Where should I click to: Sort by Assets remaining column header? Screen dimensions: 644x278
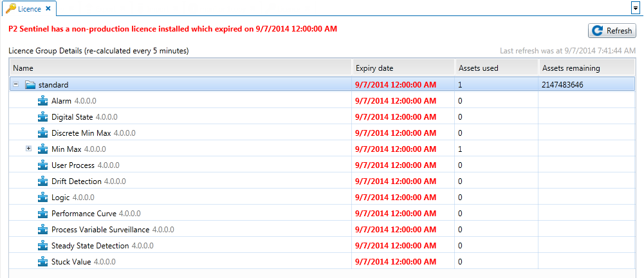tap(586, 68)
